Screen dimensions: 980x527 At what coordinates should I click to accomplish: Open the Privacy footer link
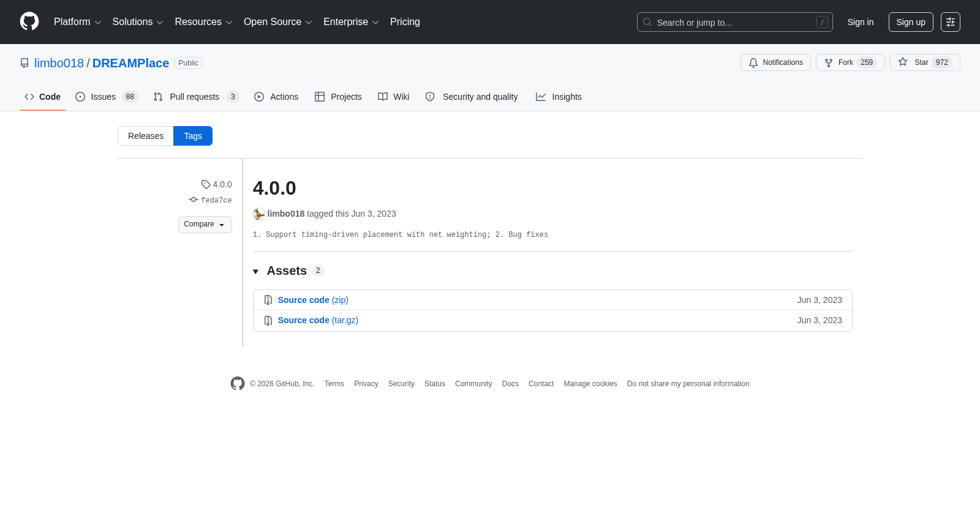click(x=366, y=384)
